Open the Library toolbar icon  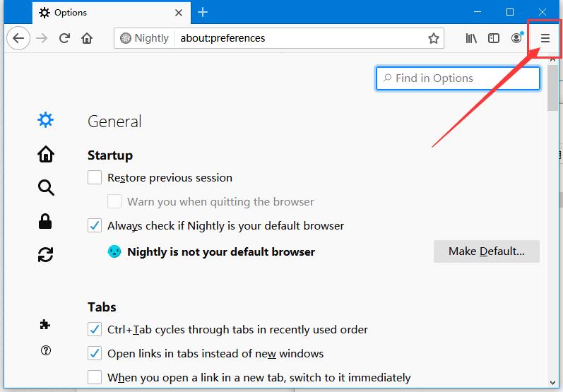point(471,38)
